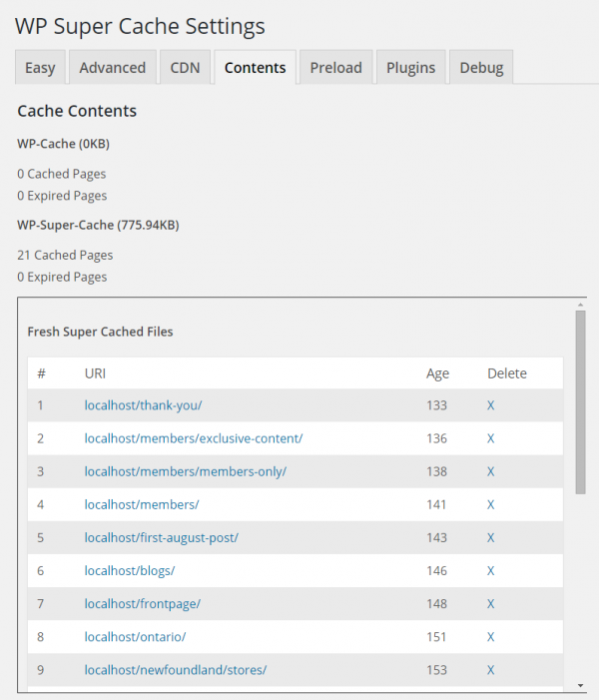Screen dimensions: 599x700
Task: Click the age value 143
Action: (436, 537)
